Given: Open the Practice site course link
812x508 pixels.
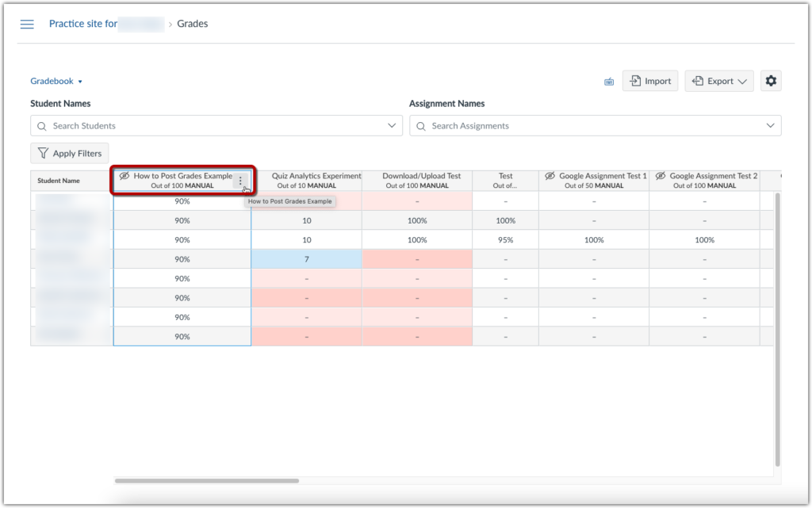Looking at the screenshot, I should pyautogui.click(x=83, y=24).
